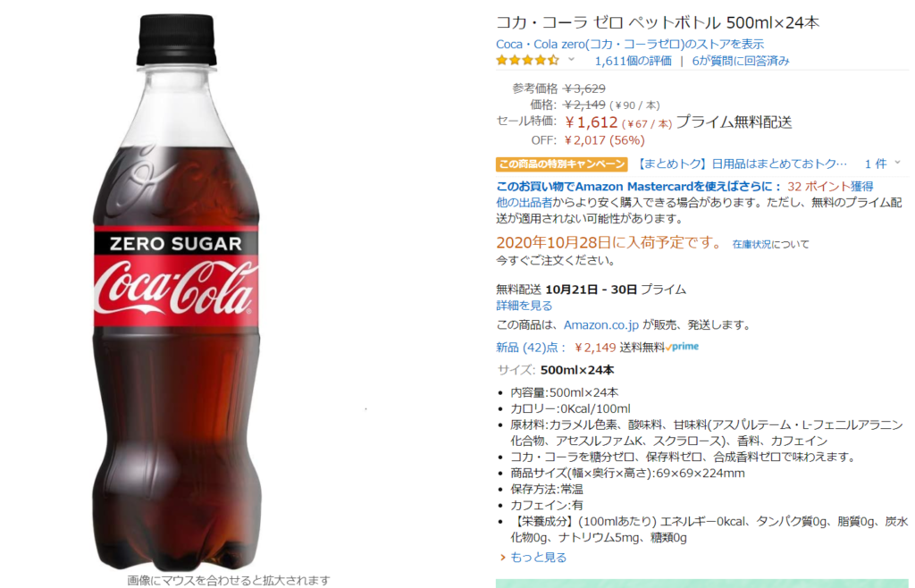Open the 1,611個の評価 reviews link
The image size is (915, 588).
click(x=633, y=61)
